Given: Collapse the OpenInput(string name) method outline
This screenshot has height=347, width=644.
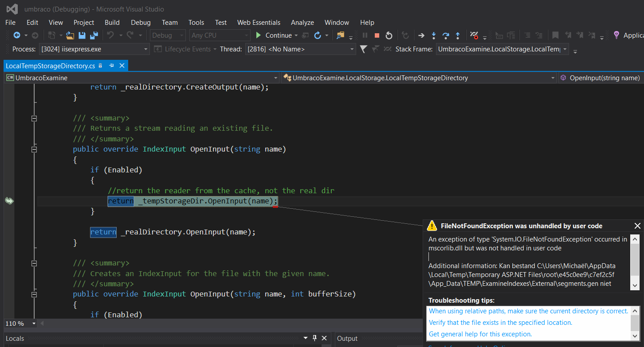Looking at the screenshot, I should click(x=34, y=149).
